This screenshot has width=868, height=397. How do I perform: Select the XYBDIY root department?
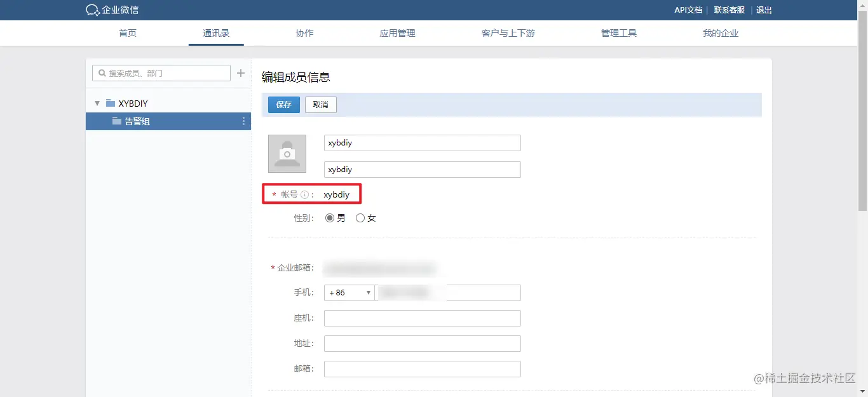pos(133,104)
